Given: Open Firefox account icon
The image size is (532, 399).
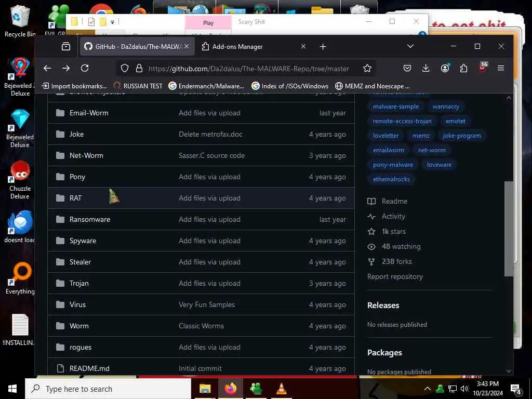Looking at the screenshot, I should (445, 68).
